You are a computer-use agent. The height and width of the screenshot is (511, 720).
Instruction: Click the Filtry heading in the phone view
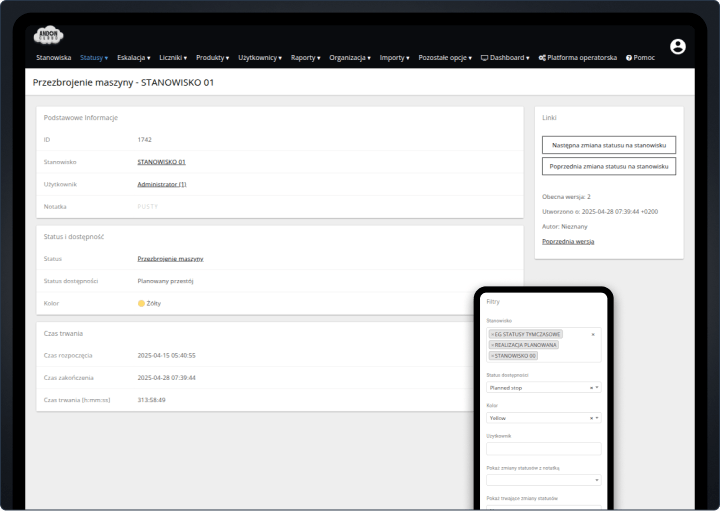(x=493, y=302)
